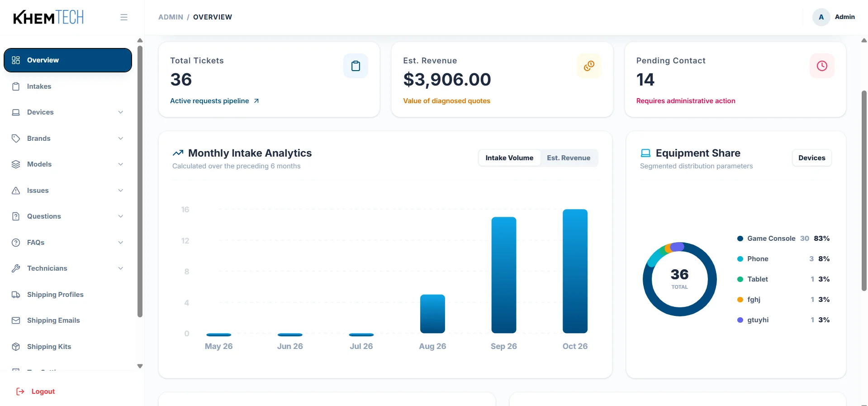Click the Intakes clipboard icon in sidebar
The height and width of the screenshot is (406, 868).
(16, 86)
